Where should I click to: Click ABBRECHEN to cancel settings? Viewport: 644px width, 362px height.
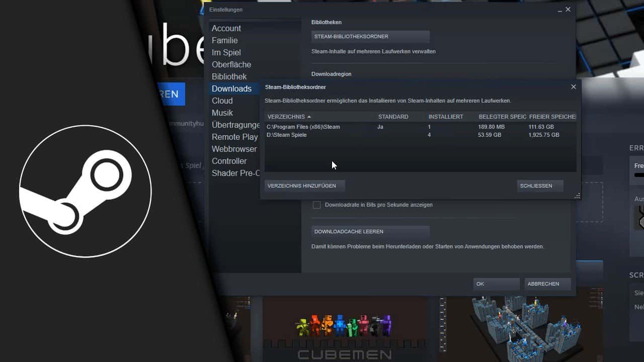[547, 284]
